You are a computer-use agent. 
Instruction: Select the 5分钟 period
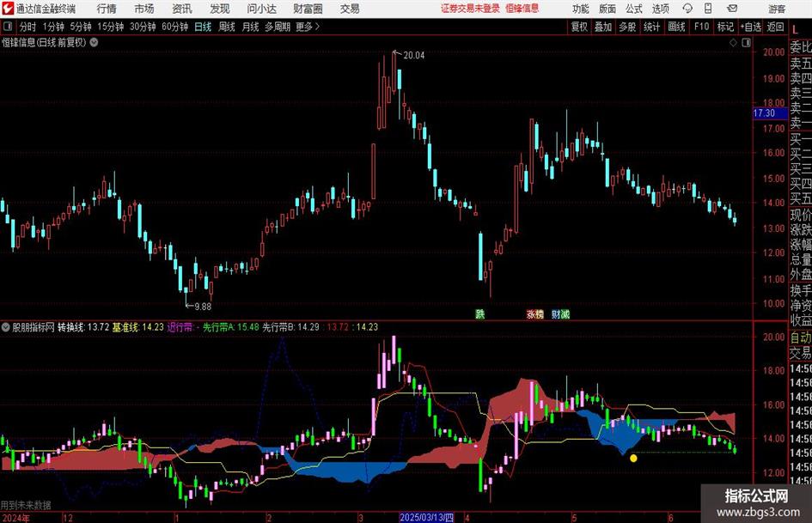tap(81, 27)
